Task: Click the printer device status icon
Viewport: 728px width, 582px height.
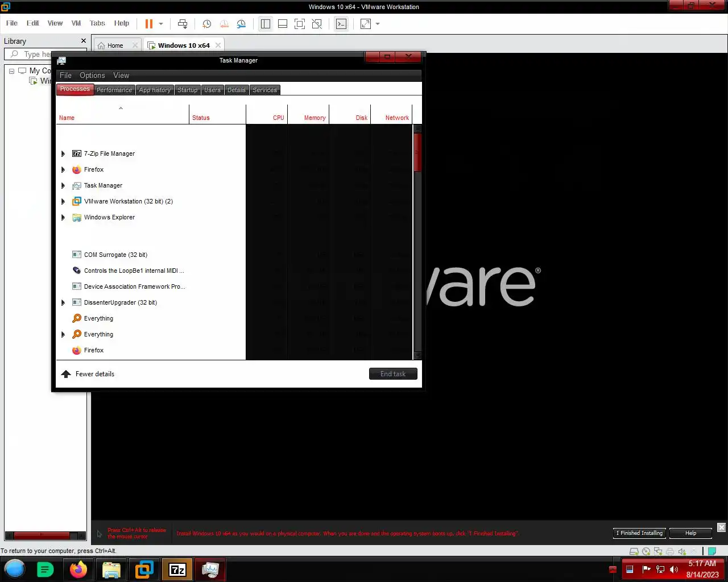Action: [670, 551]
